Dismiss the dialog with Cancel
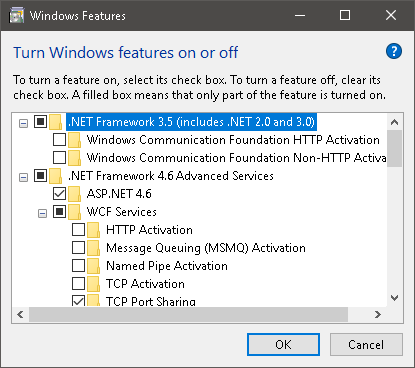Viewport: 415px width, 368px height. [366, 344]
